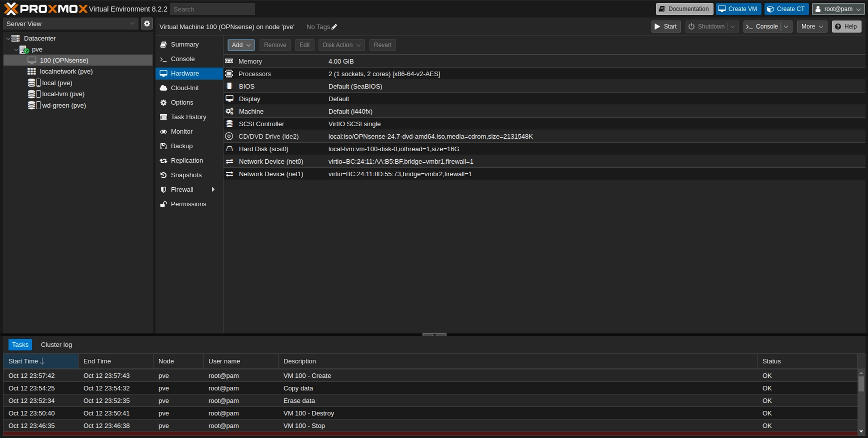Click the Memory row icon
Image resolution: width=868 pixels, height=438 pixels.
point(229,61)
